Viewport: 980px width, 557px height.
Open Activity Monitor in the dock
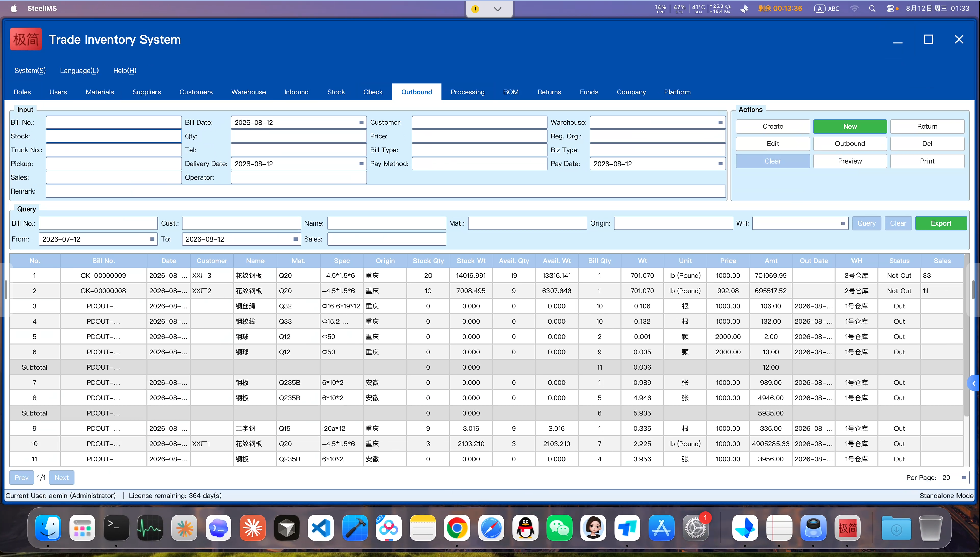150,528
